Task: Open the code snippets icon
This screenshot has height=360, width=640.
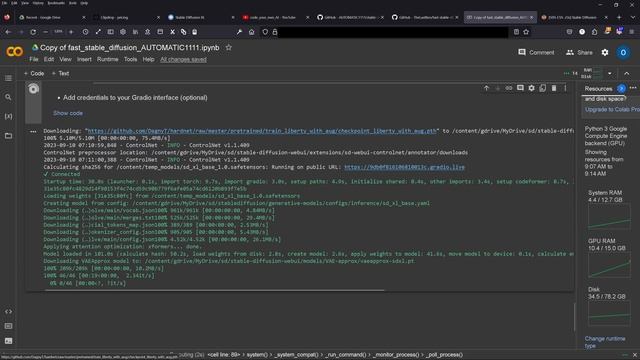Action: [x=8, y=311]
